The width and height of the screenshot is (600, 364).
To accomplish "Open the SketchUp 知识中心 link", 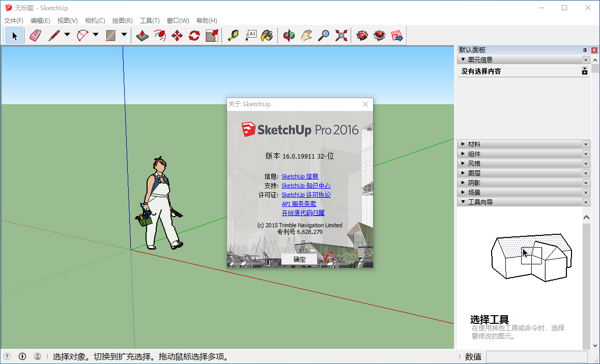I will (x=306, y=186).
